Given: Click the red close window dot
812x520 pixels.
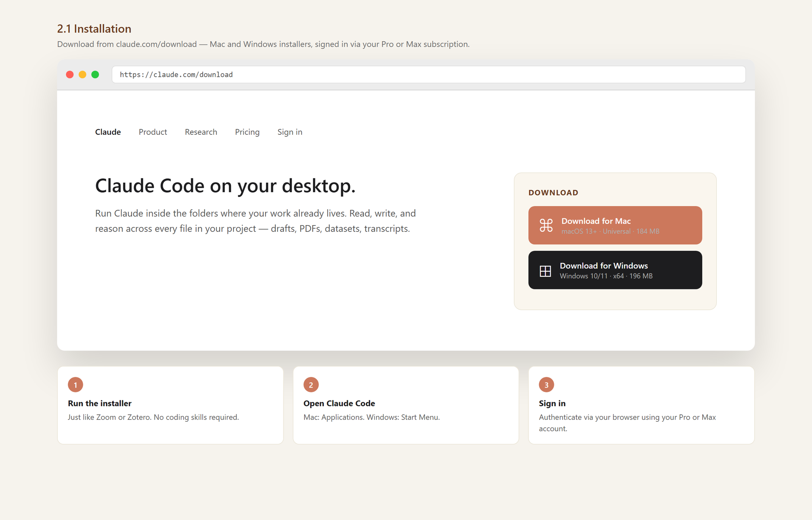Looking at the screenshot, I should pyautogui.click(x=70, y=75).
